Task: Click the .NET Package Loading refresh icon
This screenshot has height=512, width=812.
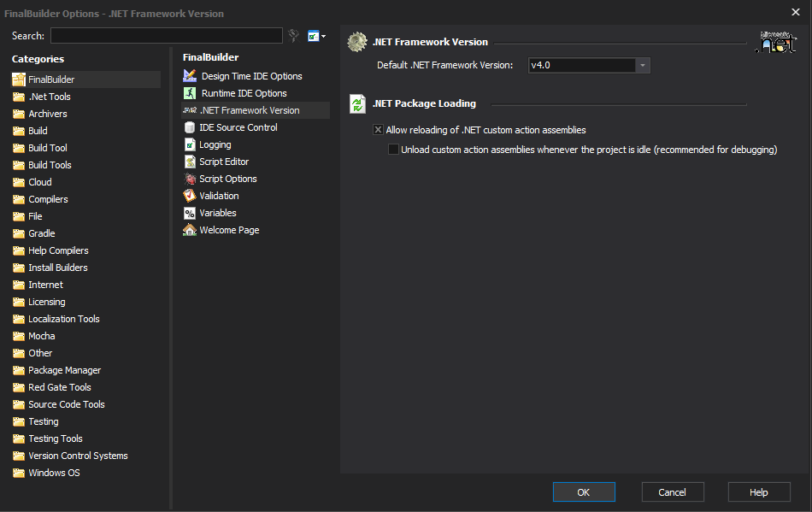Action: point(357,103)
